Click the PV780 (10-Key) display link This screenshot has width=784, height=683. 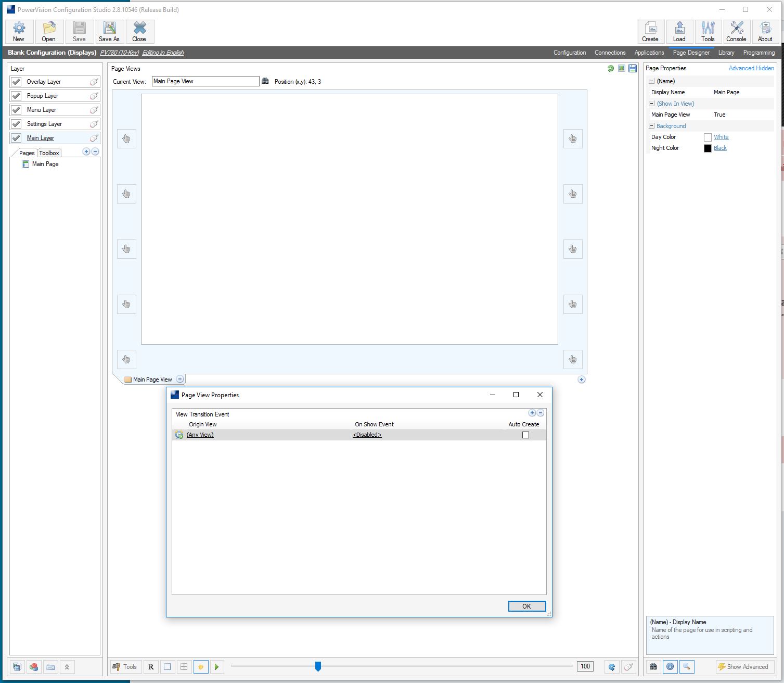point(120,53)
